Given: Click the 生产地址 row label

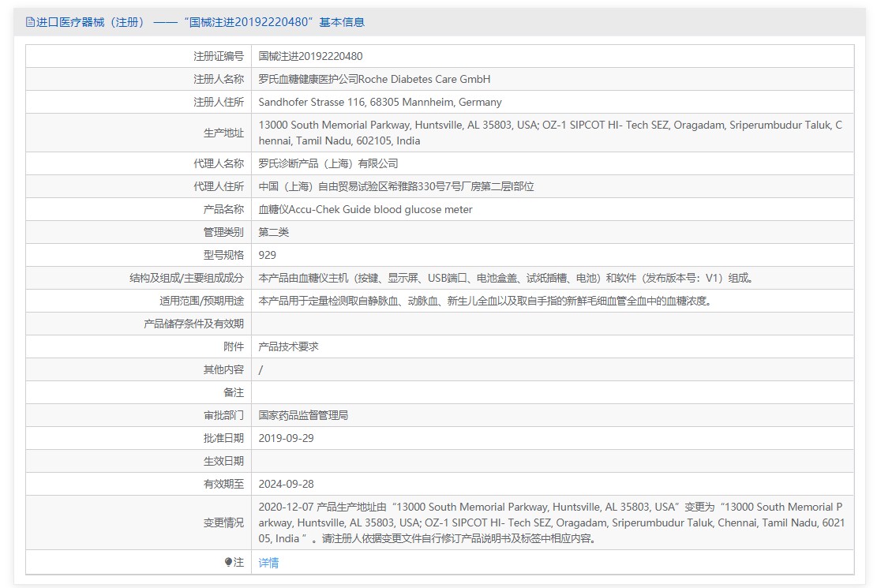Looking at the screenshot, I should click(x=223, y=133).
